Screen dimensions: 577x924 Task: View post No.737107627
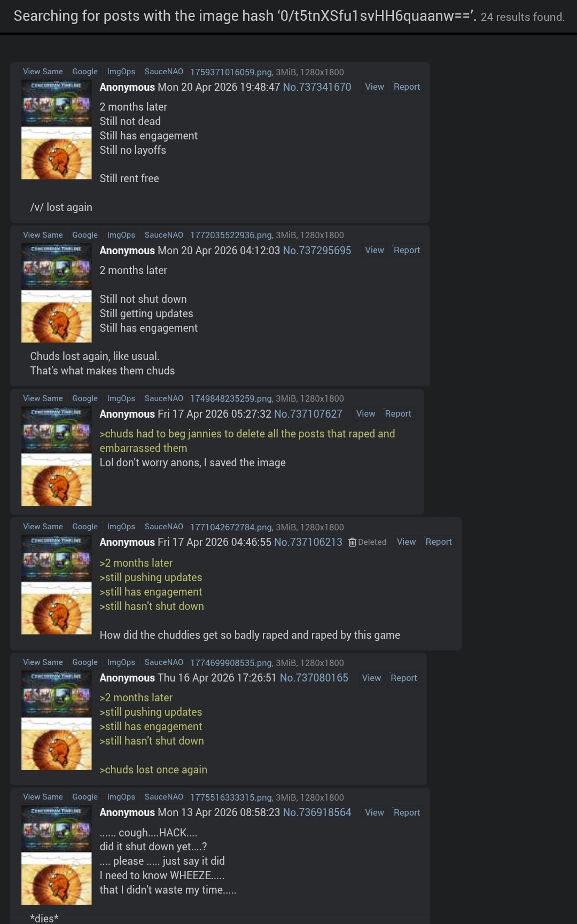[365, 413]
